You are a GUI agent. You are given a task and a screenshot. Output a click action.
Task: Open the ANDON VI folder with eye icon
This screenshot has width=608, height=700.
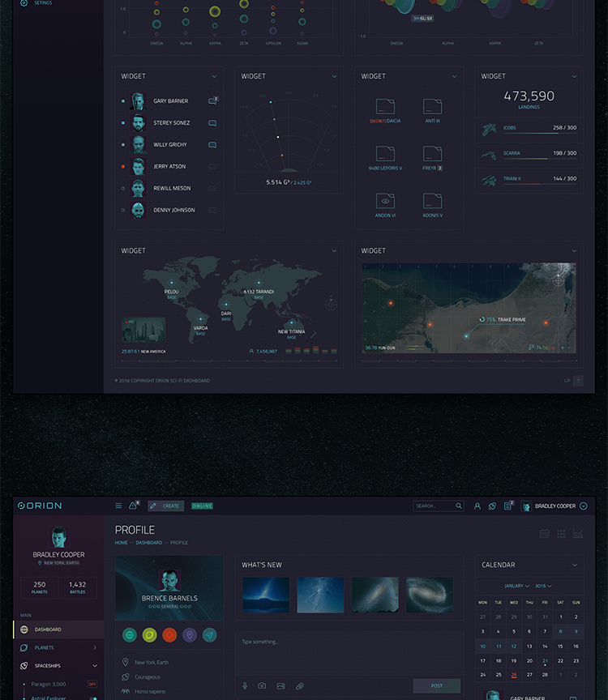[385, 201]
